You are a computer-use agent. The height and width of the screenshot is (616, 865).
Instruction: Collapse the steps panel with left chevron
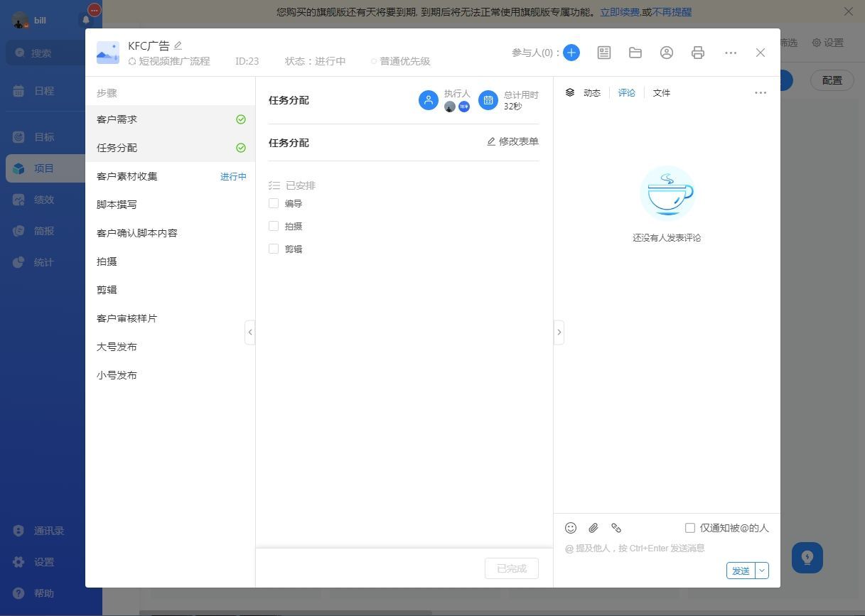click(x=249, y=332)
